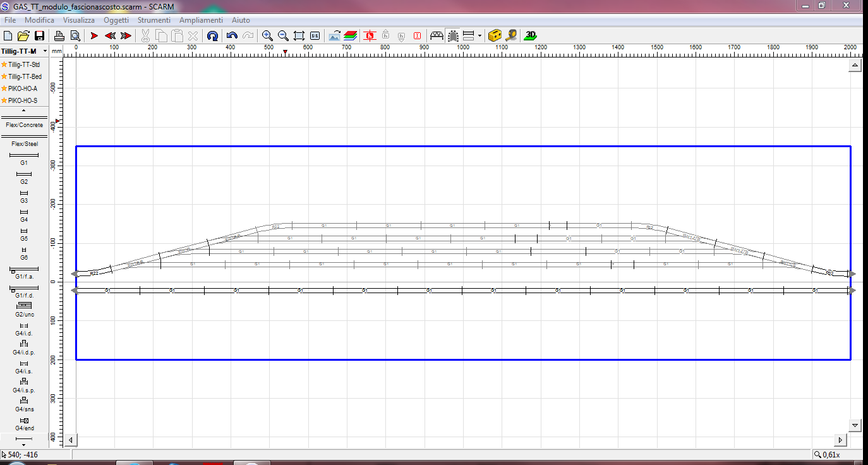Choose the Tillig-TT-Std favorite library

(x=21, y=64)
